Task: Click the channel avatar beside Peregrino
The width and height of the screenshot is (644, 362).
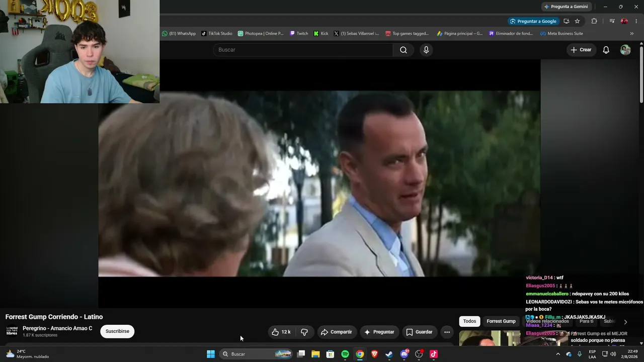Action: coord(12,331)
